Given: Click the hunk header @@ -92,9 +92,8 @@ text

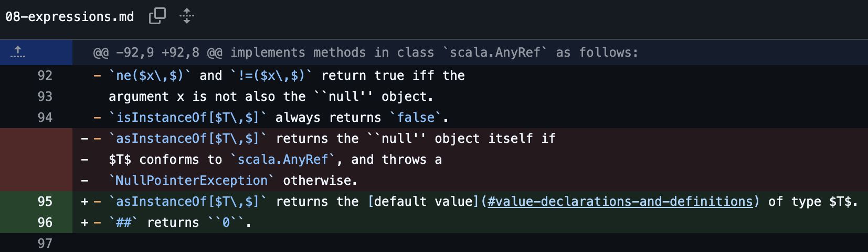Looking at the screenshot, I should 365,52.
